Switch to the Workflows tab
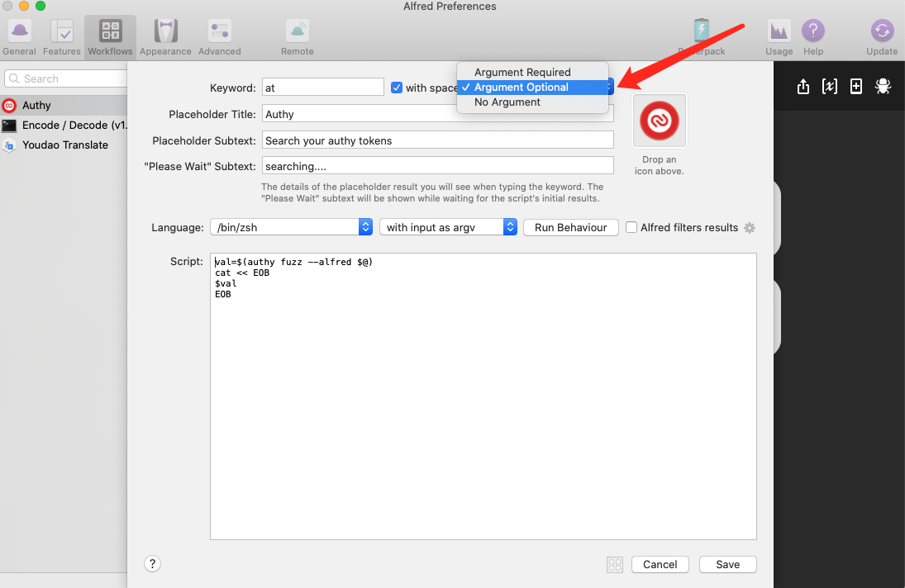 110,37
